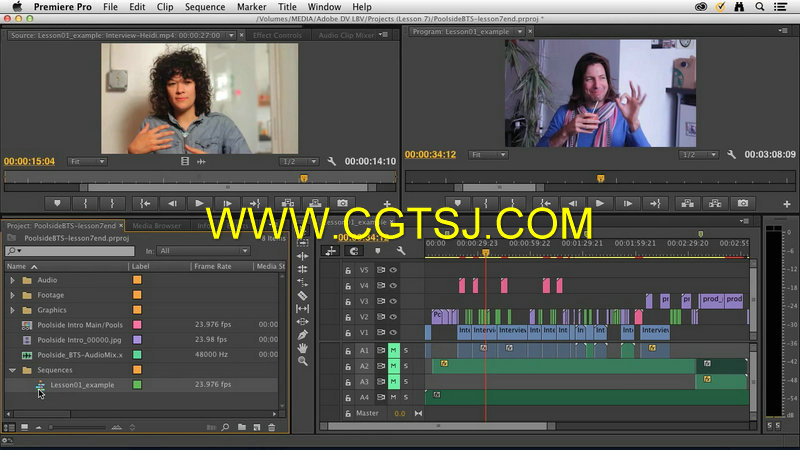Screen dimensions: 800x450
Task: Open Source monitor Fit zoom dropdown
Action: pos(87,161)
